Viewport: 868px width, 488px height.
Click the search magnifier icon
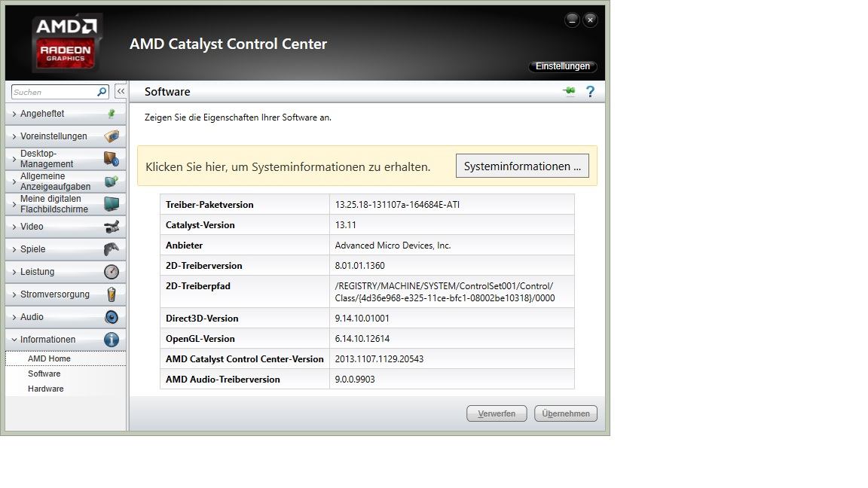point(102,92)
